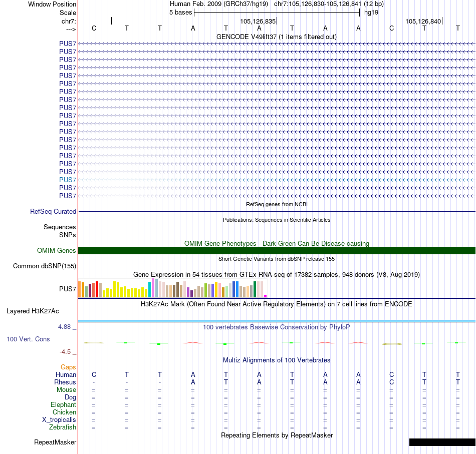Click the Gaps row label

tap(68, 367)
